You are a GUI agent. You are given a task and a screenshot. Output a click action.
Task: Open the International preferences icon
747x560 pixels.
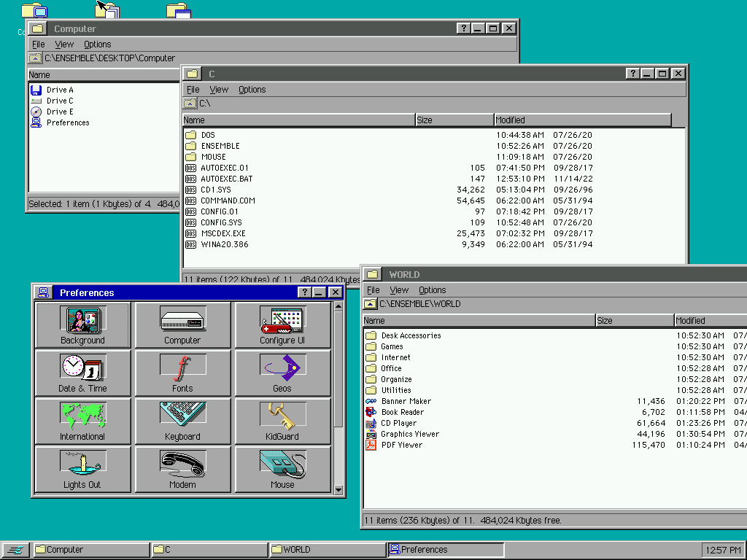[82, 421]
